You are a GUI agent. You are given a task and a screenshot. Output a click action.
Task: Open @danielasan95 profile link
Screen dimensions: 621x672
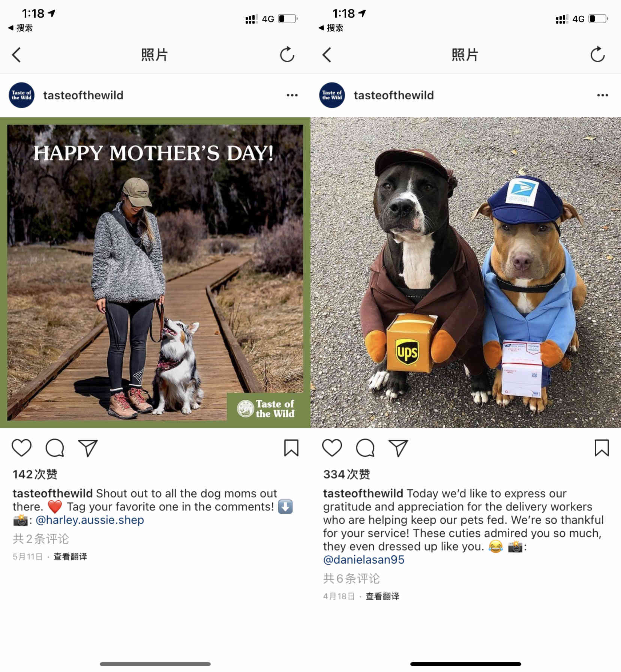coord(364,559)
